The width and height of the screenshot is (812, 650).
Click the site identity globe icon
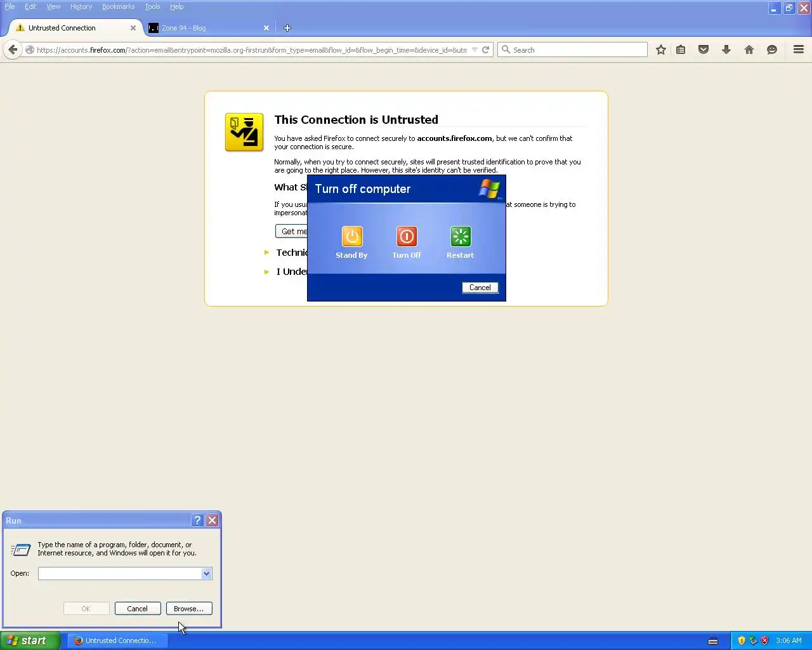pos(30,50)
